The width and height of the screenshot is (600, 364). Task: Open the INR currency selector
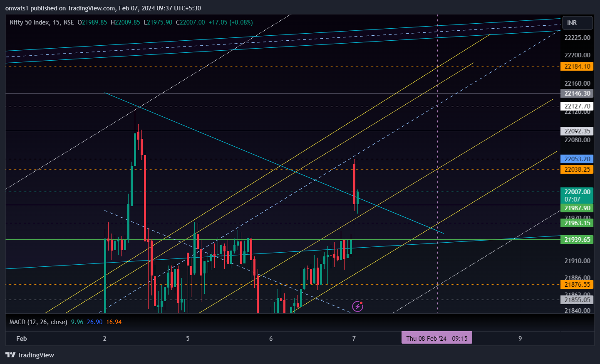tap(578, 23)
